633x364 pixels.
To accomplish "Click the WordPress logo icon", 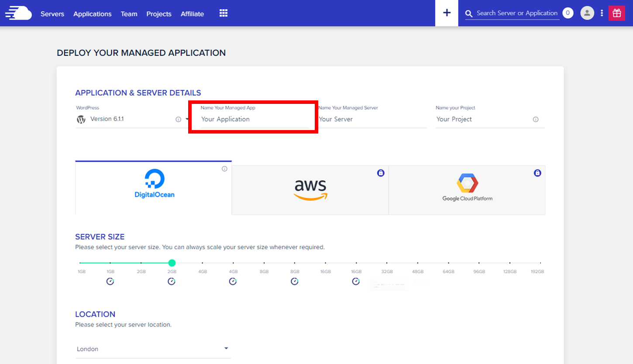I will (81, 119).
